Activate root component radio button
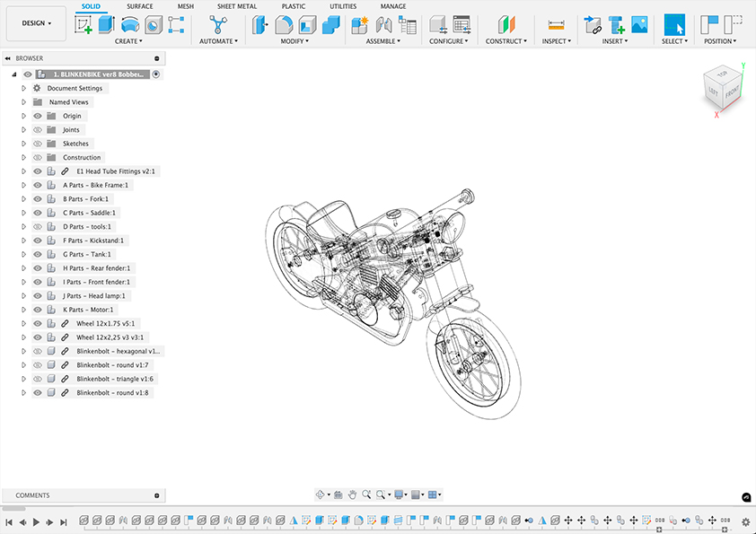The image size is (756, 534). [155, 74]
